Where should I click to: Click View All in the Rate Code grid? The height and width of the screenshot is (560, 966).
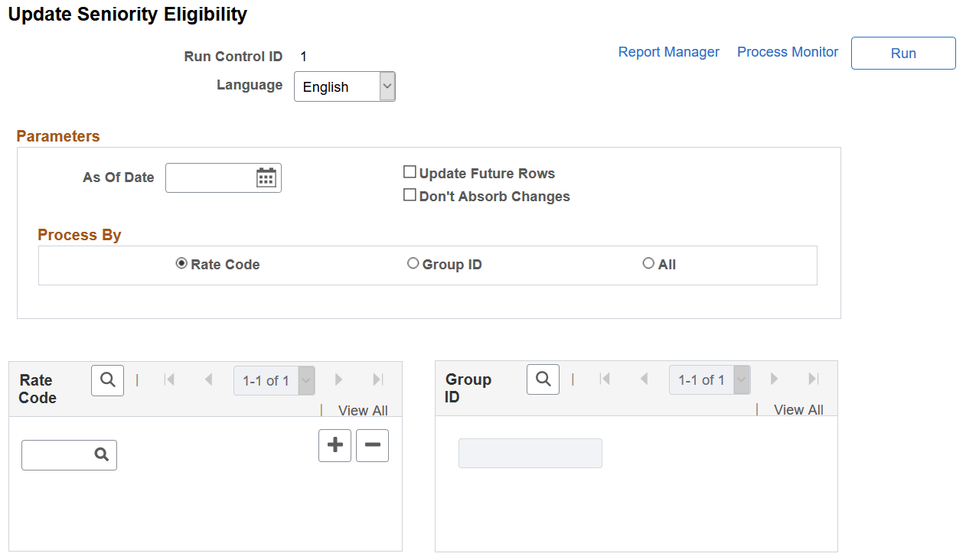tap(363, 410)
